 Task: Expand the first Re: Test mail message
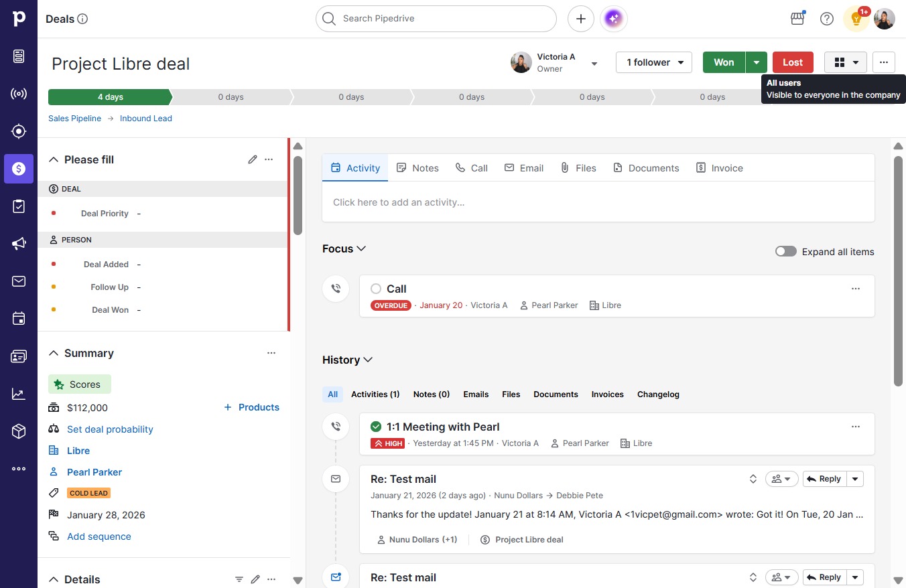pos(753,479)
